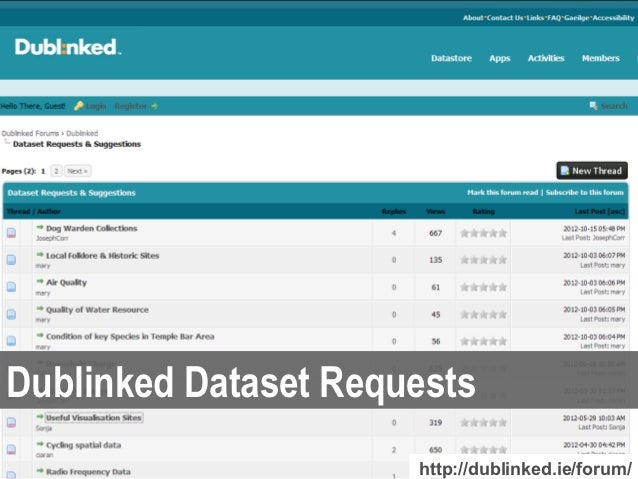Open the Links page

(535, 18)
